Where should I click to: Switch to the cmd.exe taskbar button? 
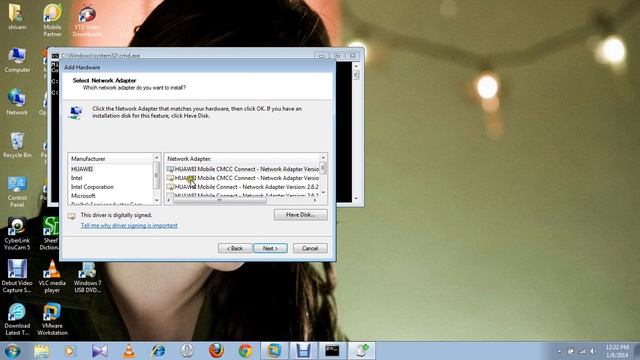point(332,351)
